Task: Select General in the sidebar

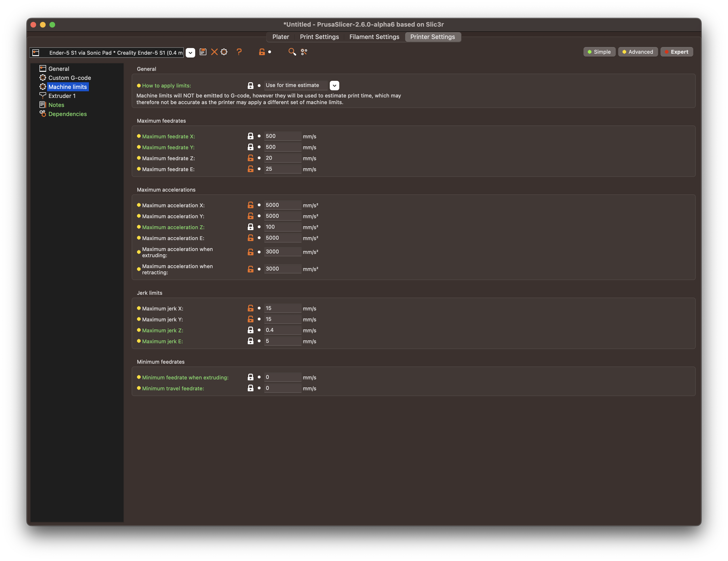Action: pyautogui.click(x=59, y=69)
